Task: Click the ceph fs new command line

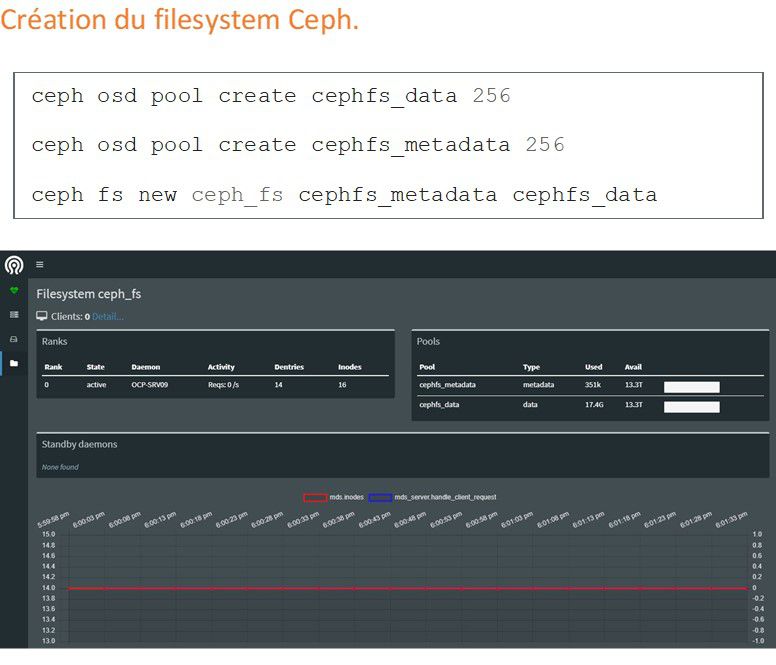Action: (344, 195)
